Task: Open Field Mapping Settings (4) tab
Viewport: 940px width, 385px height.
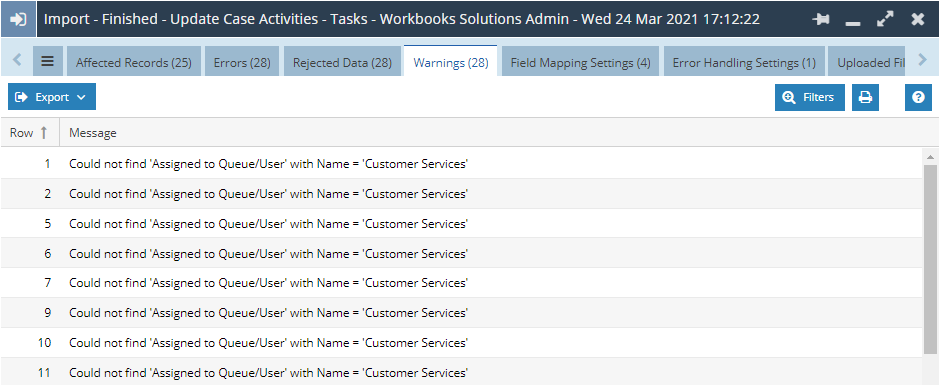Action: pyautogui.click(x=580, y=62)
